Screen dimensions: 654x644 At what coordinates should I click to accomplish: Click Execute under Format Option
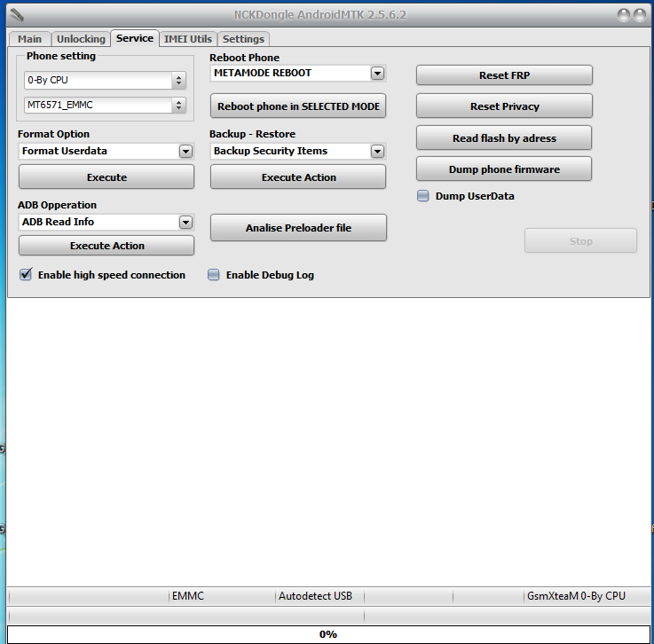tap(106, 177)
